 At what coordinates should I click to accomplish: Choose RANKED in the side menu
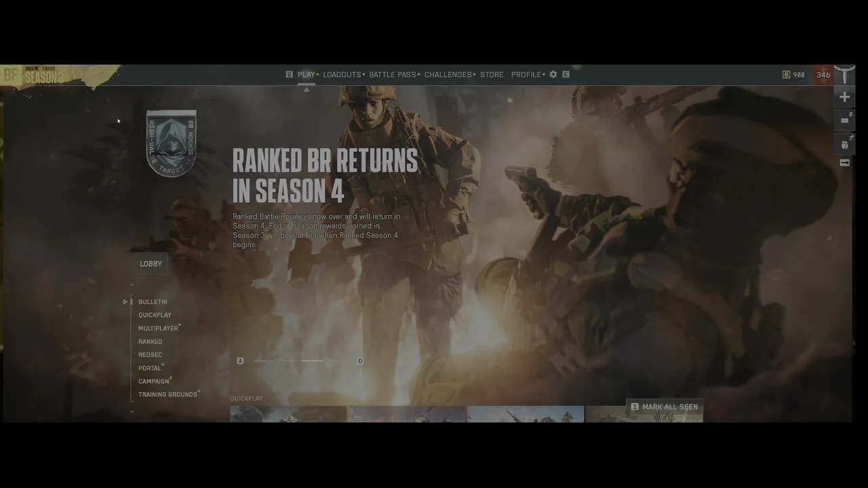[x=150, y=342]
